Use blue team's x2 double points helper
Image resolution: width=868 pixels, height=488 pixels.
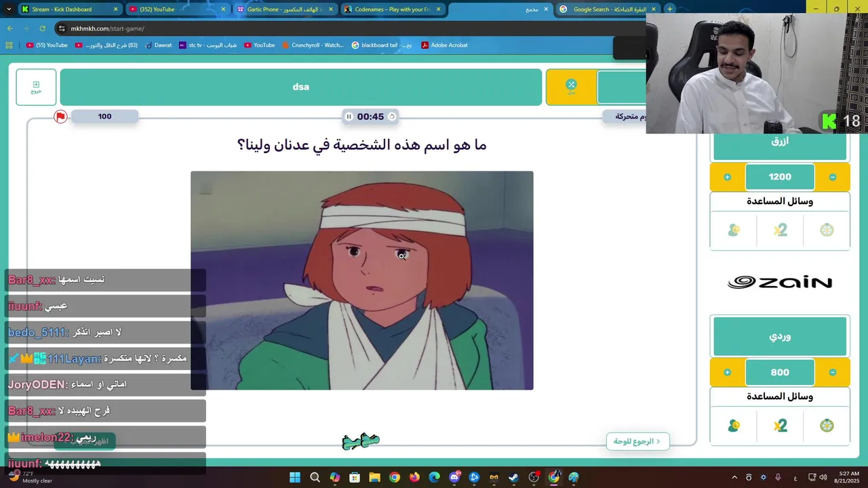pyautogui.click(x=780, y=230)
